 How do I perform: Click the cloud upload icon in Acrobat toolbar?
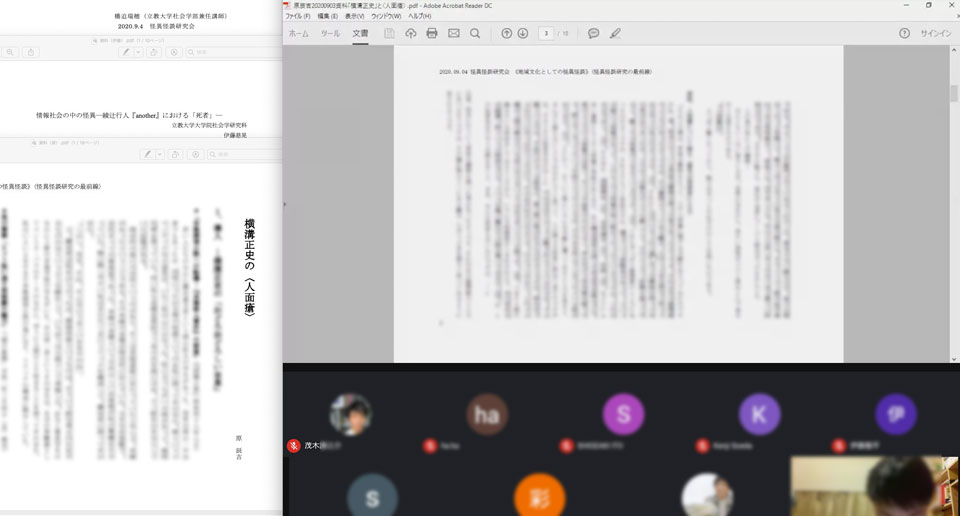[x=410, y=33]
